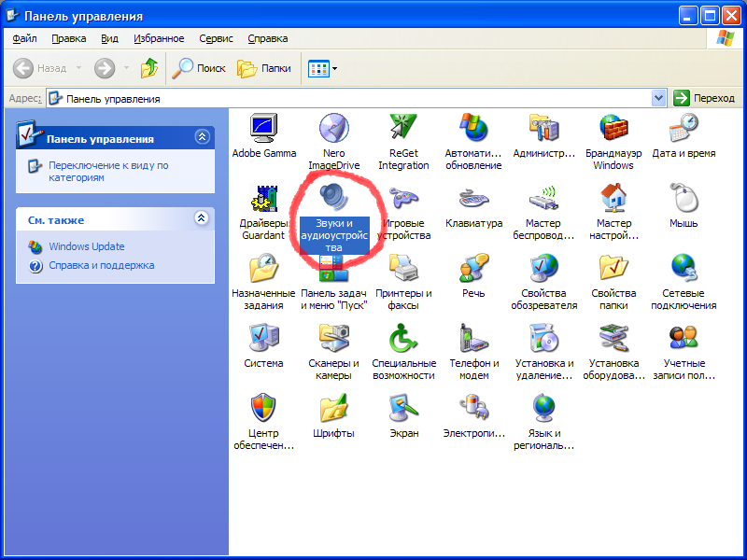This screenshot has height=560, width=747.
Task: Click Переключение к виду по категориям link
Action: pos(108,172)
